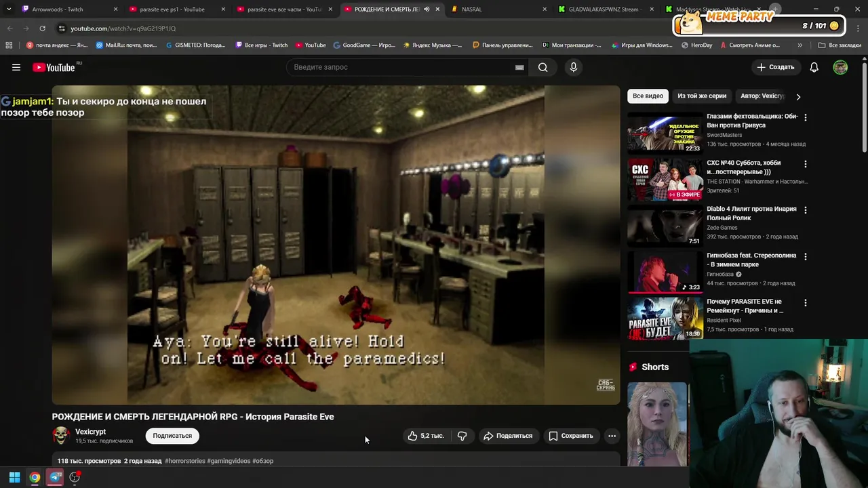The image size is (868, 488).
Task: Open a new tab with plus button
Action: point(775,9)
